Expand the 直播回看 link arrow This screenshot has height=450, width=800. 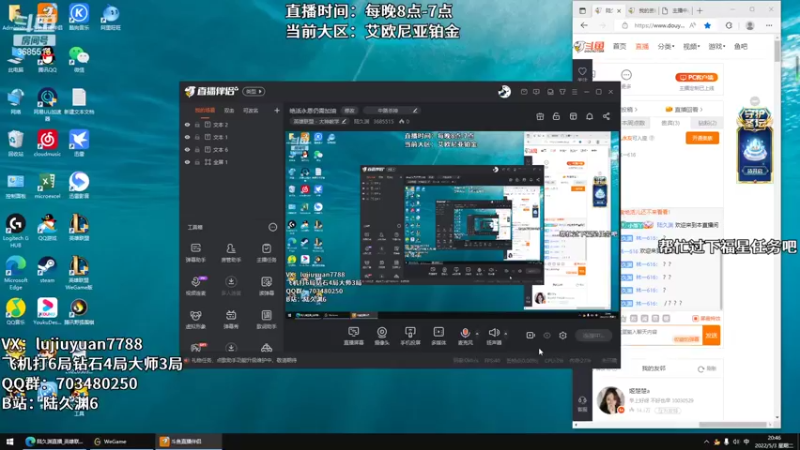[702, 109]
